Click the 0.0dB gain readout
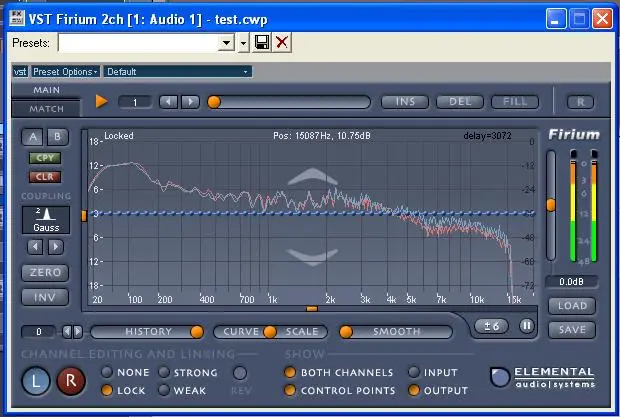This screenshot has width=620, height=417. tap(571, 282)
